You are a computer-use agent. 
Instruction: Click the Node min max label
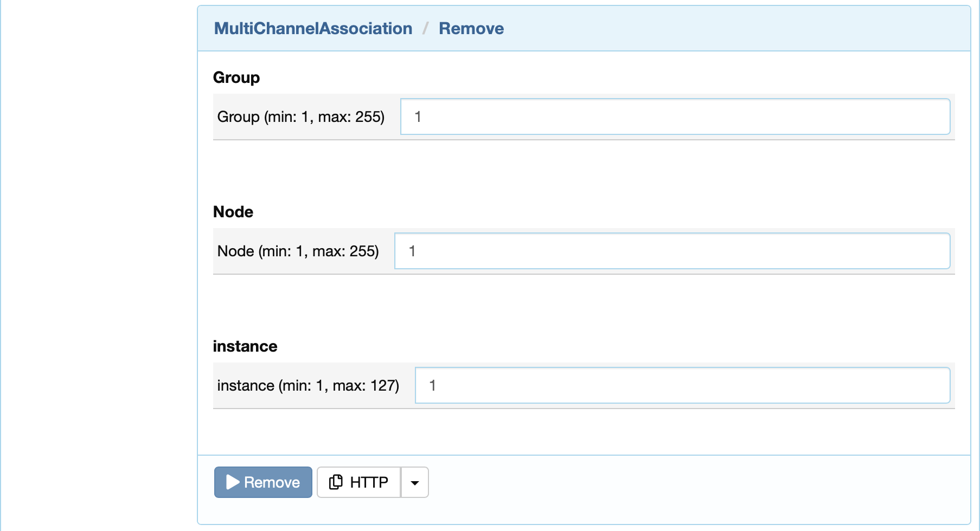[x=298, y=251]
